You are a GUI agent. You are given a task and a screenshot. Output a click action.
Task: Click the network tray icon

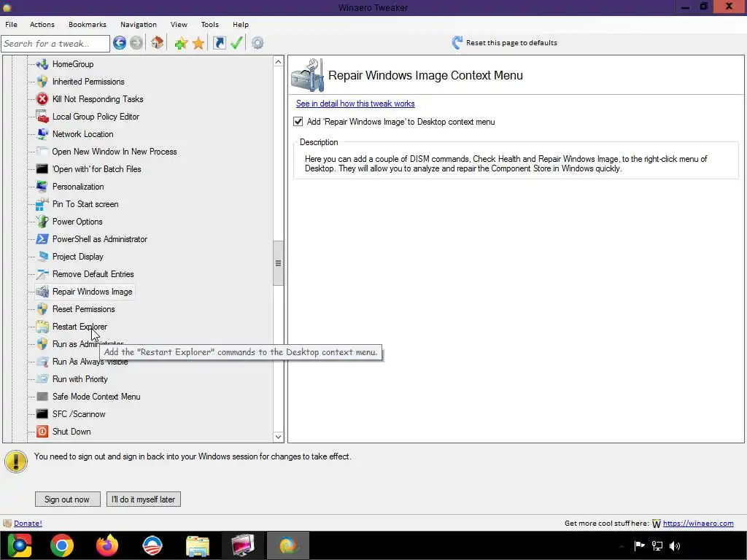[657, 545]
